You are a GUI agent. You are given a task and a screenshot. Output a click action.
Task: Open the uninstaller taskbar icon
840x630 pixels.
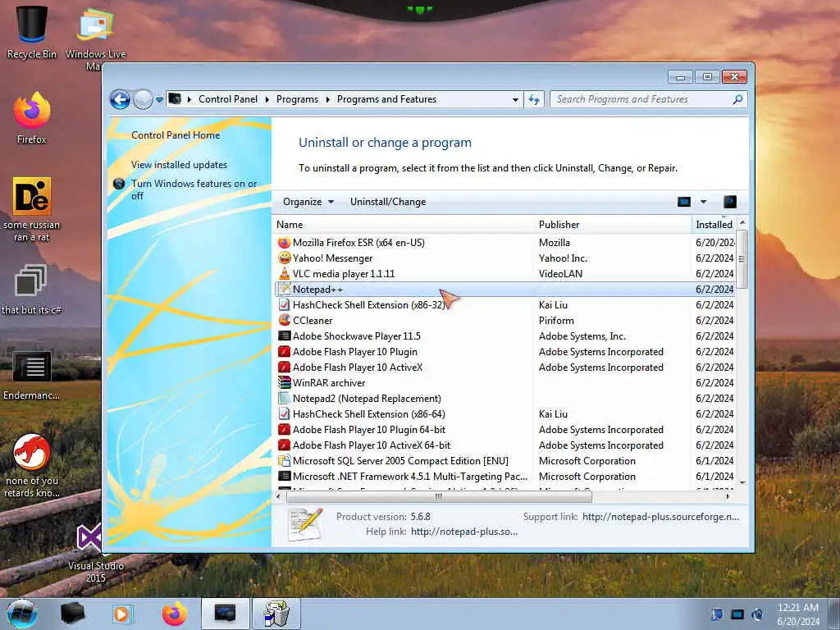[x=276, y=614]
